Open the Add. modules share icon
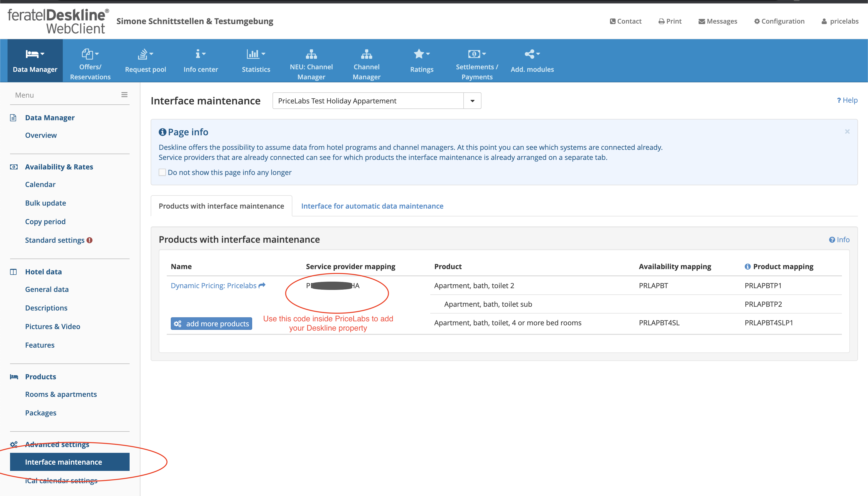 [529, 54]
